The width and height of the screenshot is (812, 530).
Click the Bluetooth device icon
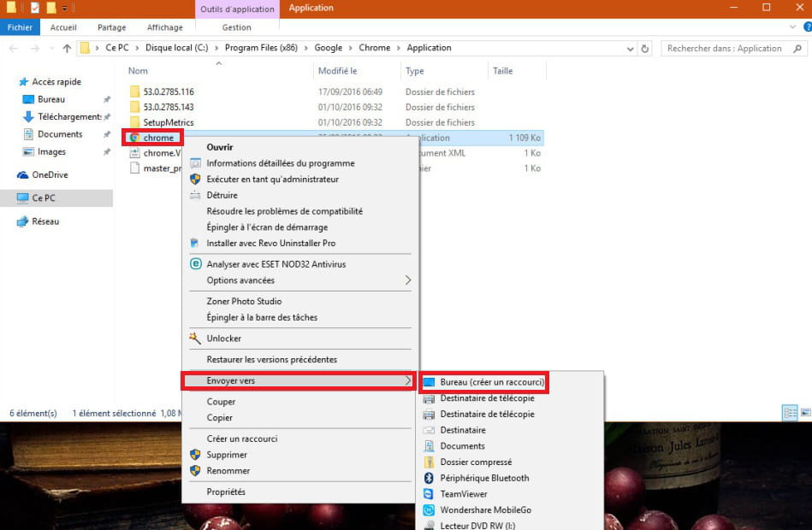coord(430,478)
